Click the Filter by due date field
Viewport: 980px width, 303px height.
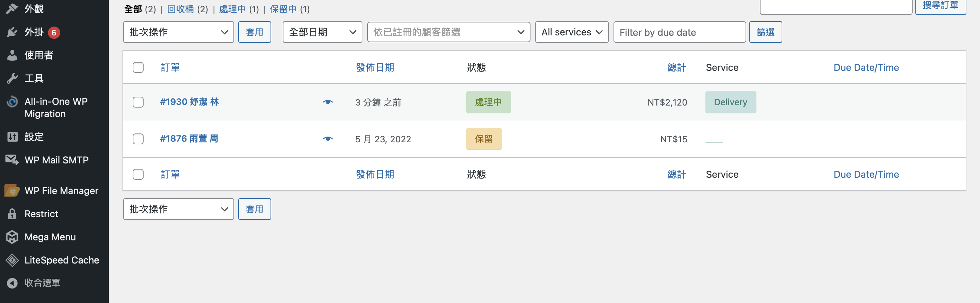pyautogui.click(x=679, y=32)
